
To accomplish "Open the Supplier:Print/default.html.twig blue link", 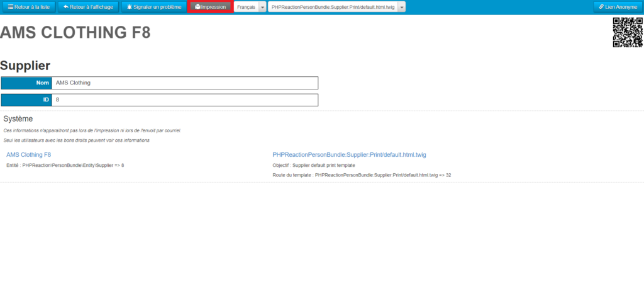I will 350,154.
